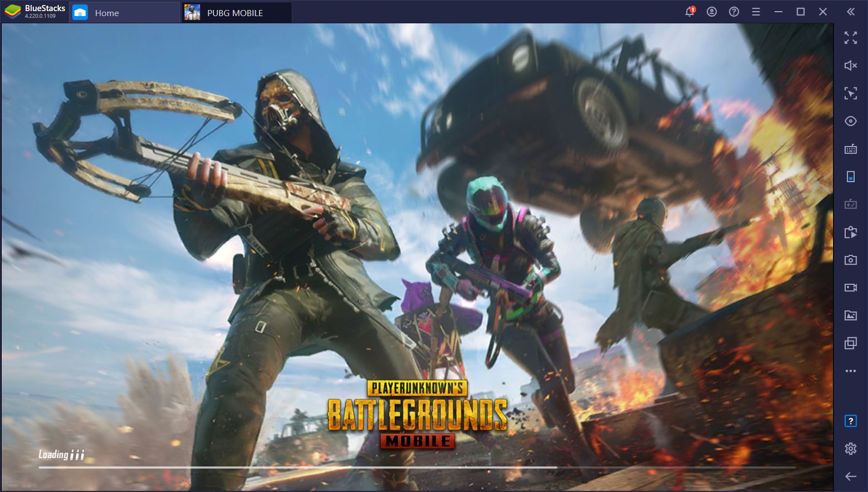Viewport: 868px width, 492px height.
Task: Open settings gear in sidebar
Action: (x=851, y=449)
